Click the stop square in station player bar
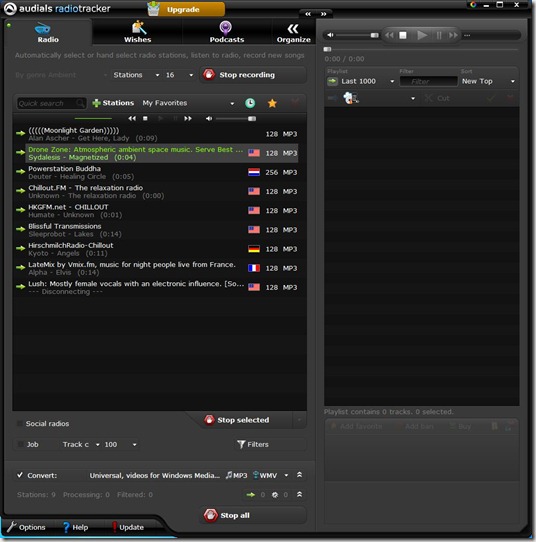The width and height of the screenshot is (536, 542). click(x=145, y=119)
